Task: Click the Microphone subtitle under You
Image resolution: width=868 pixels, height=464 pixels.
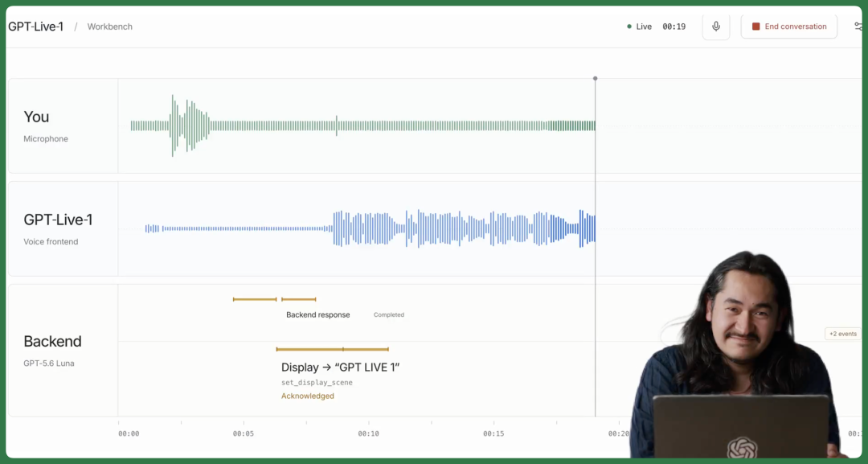Action: pyautogui.click(x=46, y=139)
